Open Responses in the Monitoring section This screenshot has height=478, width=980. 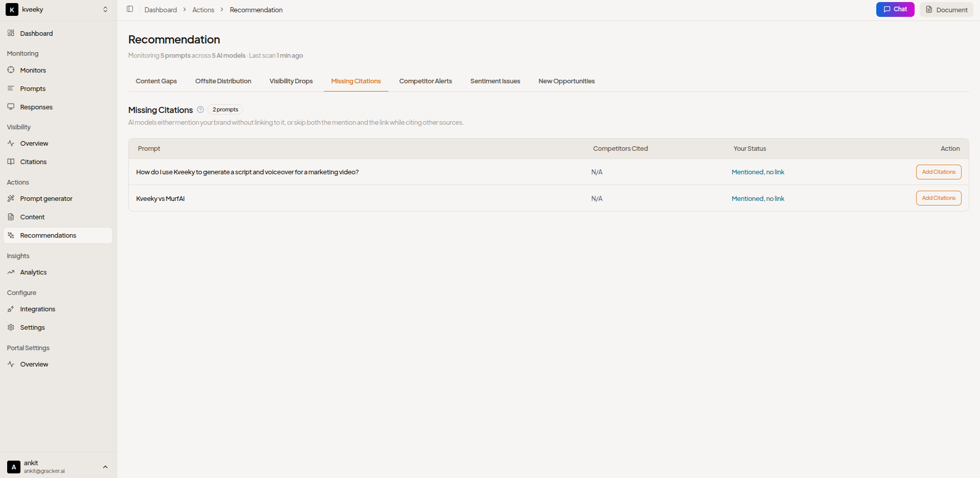[x=36, y=107]
